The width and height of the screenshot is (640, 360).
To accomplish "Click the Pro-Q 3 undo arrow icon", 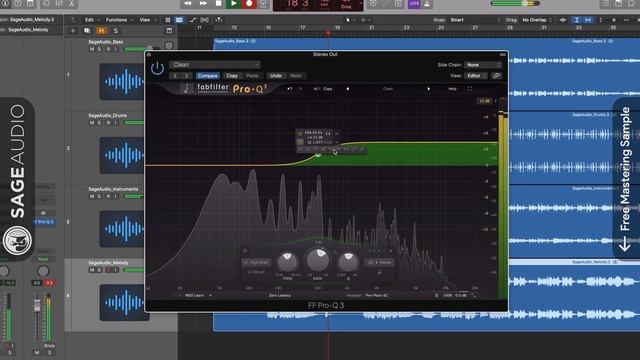I will (x=289, y=89).
